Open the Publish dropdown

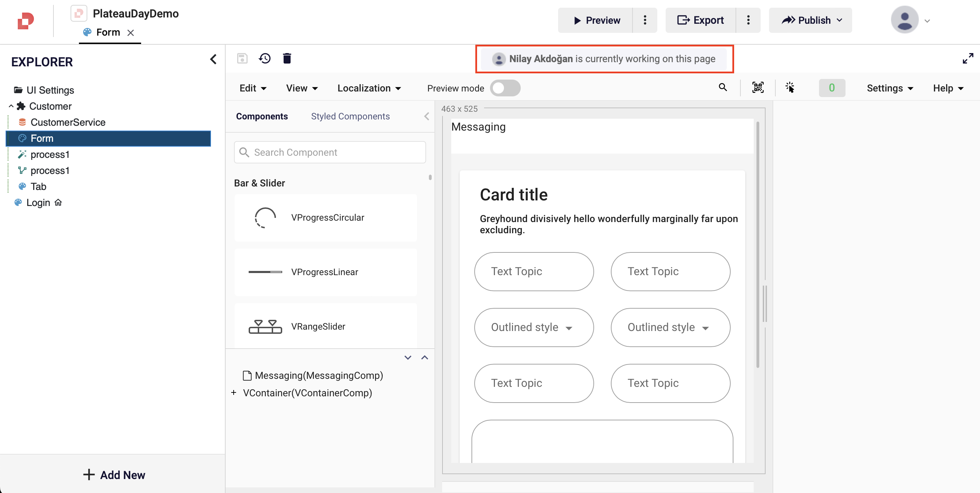point(810,20)
